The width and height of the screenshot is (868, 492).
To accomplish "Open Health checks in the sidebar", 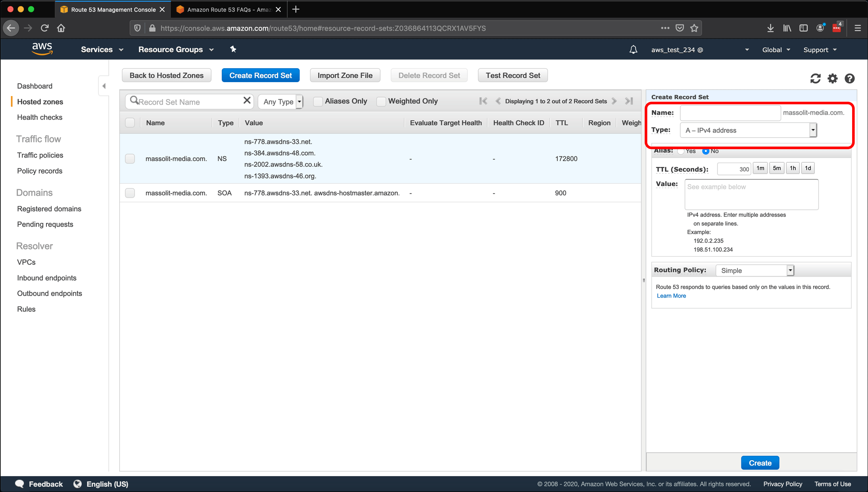I will coord(40,117).
